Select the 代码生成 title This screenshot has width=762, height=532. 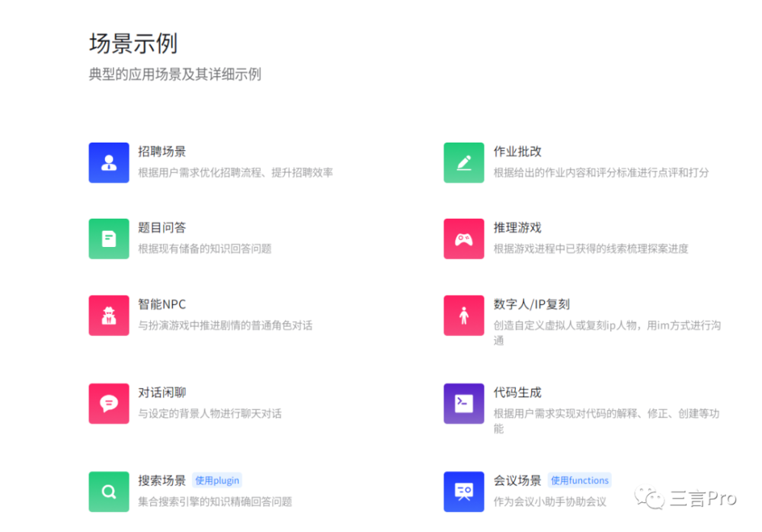point(517,393)
